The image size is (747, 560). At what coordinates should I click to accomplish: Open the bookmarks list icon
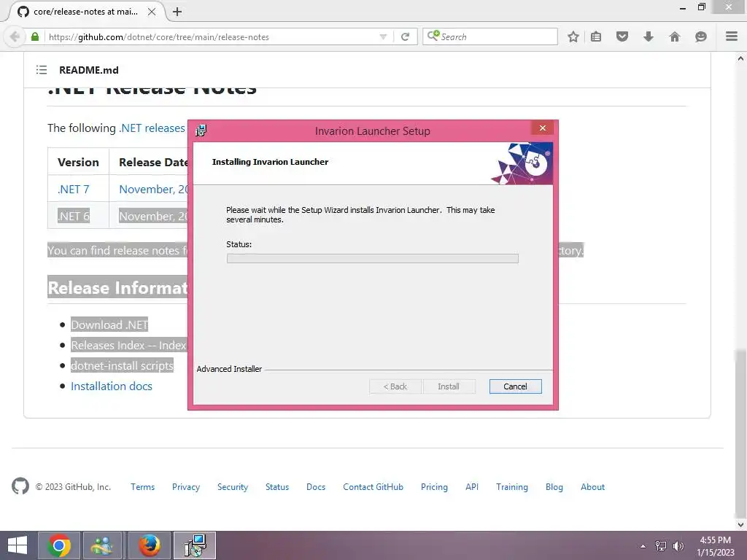tap(596, 36)
